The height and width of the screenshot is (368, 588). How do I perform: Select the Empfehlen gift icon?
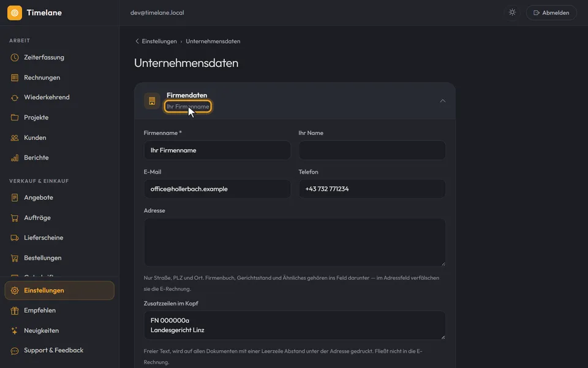click(15, 310)
